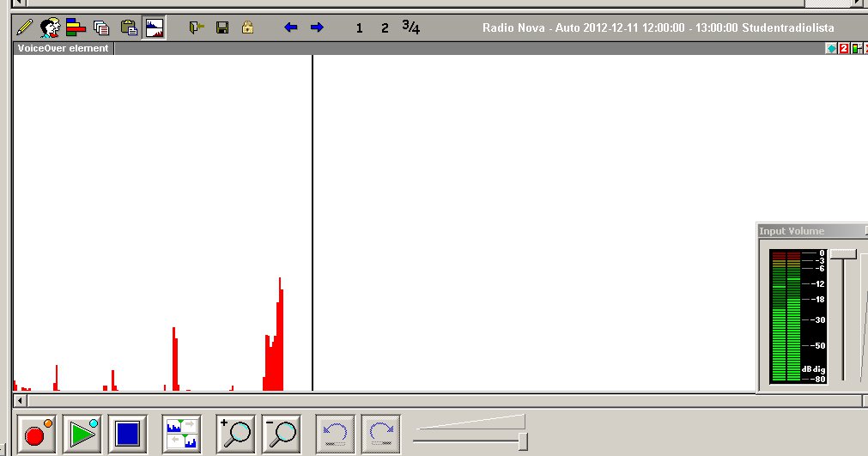Click the waveform horizontal scrollbar left arrow
Viewport: 868px width, 456px height.
click(20, 400)
